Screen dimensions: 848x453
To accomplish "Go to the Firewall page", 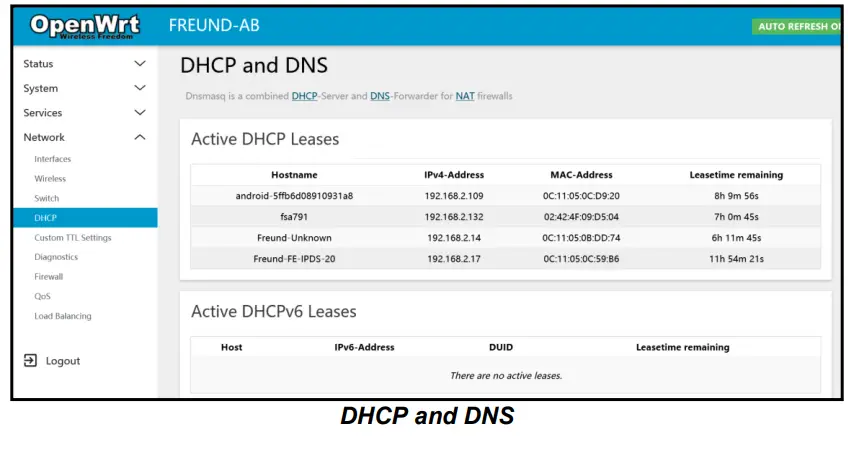I will (49, 277).
